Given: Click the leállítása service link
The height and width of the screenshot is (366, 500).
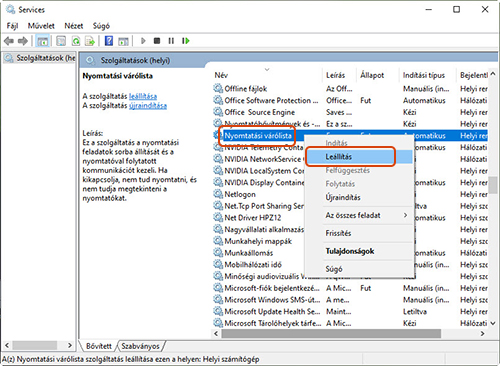Looking at the screenshot, I should 143,96.
